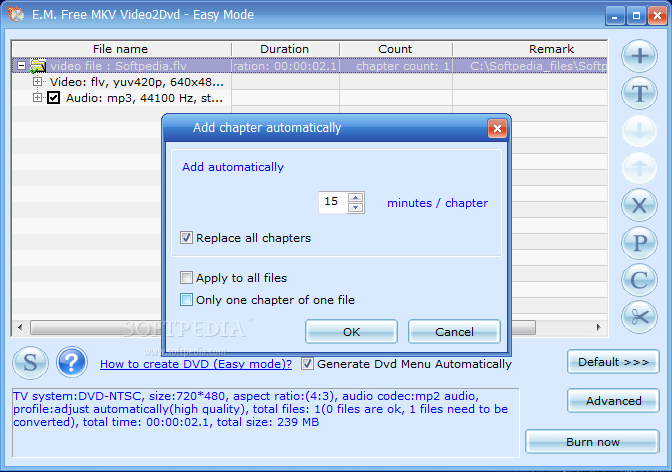Click the Advanced button
This screenshot has width=672, height=472.
tap(613, 401)
